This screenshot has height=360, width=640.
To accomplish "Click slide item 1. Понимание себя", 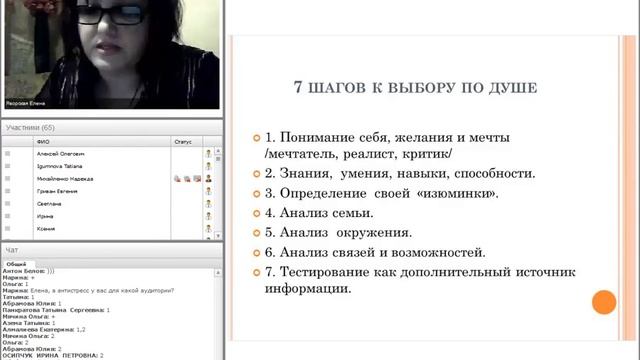I will point(387,146).
